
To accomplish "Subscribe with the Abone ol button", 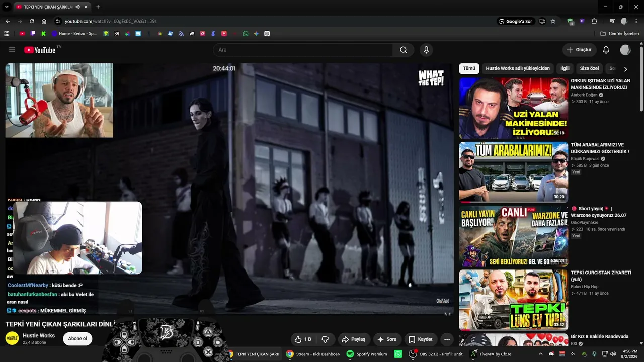I will (77, 339).
